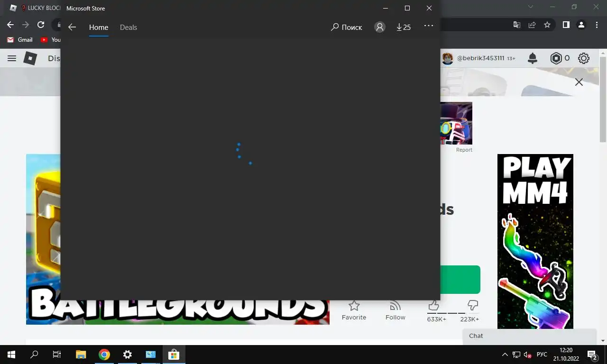Add the game to Favorites

(x=354, y=310)
